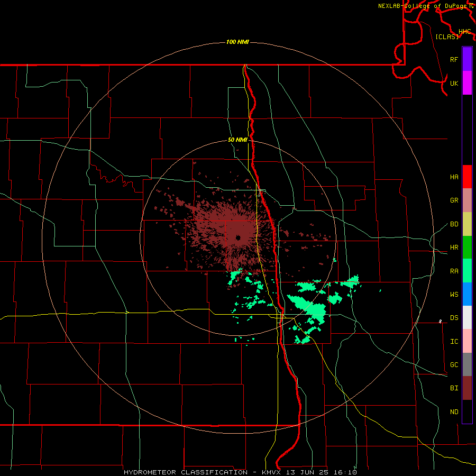476x476 pixels.
Task: Click the 'HR' legend label
Action: click(x=454, y=248)
